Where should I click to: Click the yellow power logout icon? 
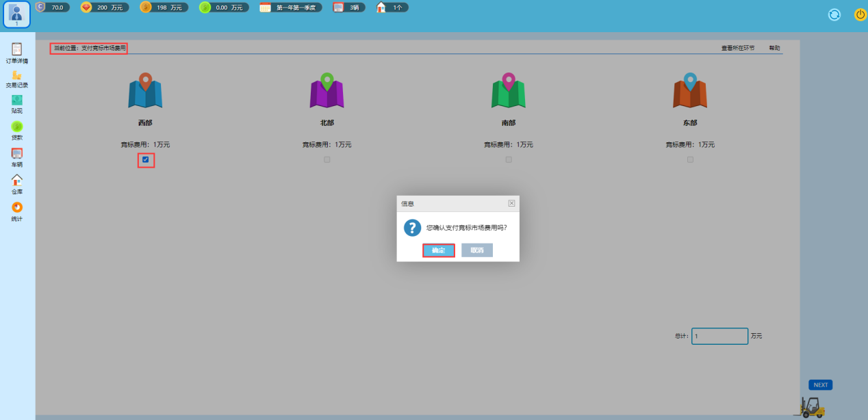click(x=860, y=14)
